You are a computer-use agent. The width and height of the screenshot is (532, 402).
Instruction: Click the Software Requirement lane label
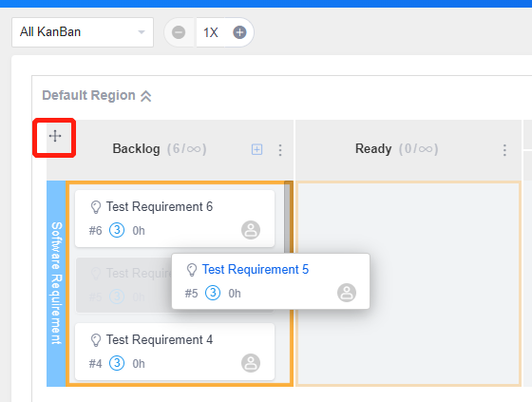coord(56,283)
